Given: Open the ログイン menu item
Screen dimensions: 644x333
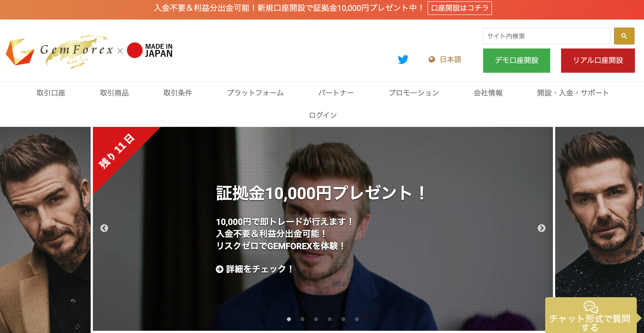Looking at the screenshot, I should 323,115.
